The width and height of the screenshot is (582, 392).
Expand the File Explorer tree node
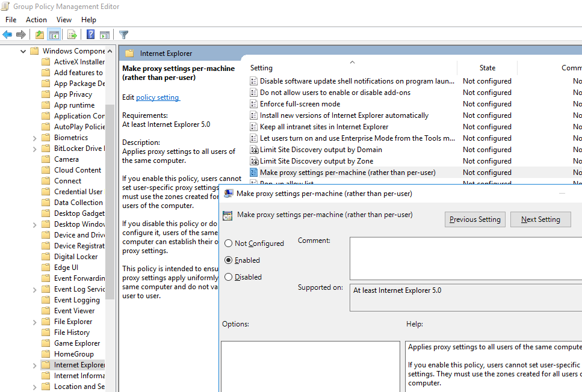tap(34, 322)
